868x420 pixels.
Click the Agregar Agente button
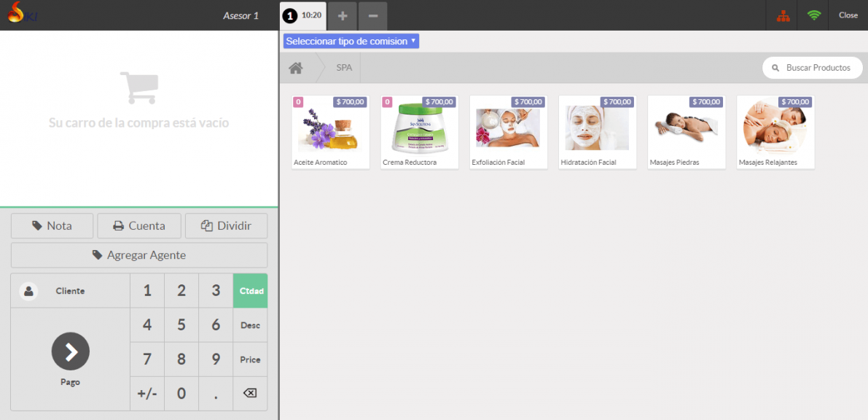[x=138, y=255]
